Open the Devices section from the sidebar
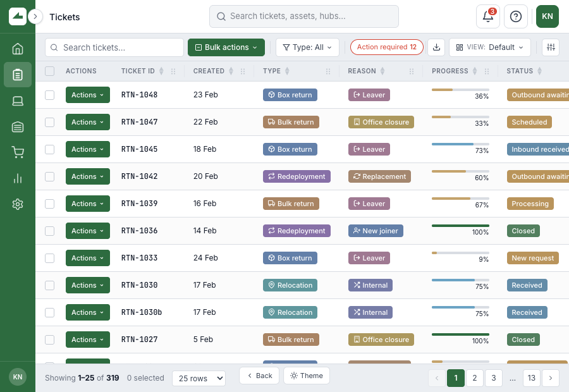Screen dimensions: 569x392 tap(17, 100)
